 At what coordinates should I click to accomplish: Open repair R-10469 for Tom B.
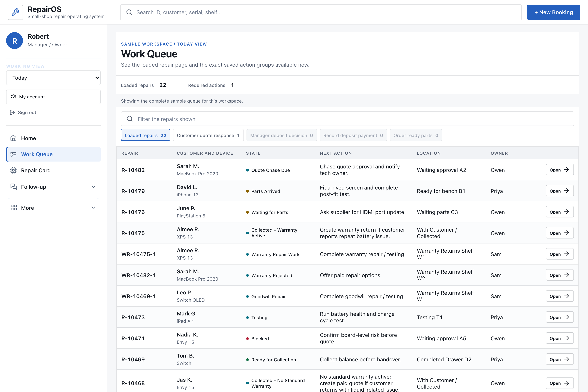click(559, 359)
